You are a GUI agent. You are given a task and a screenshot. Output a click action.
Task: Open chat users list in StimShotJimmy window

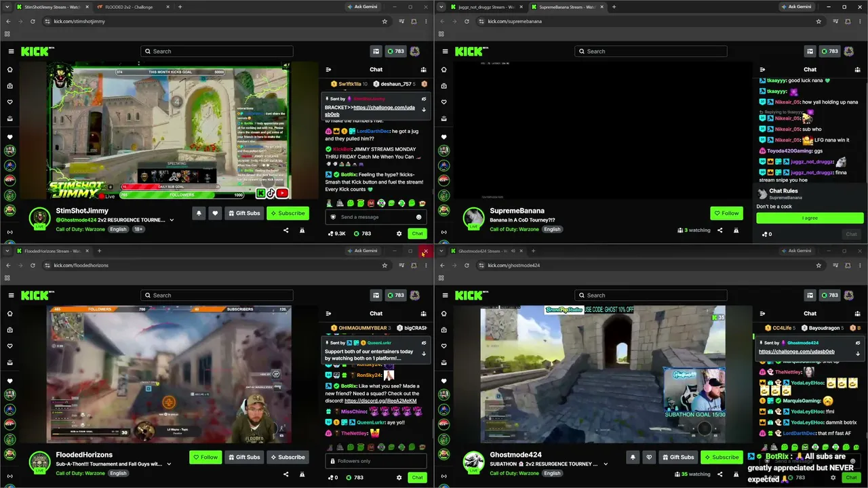[423, 69]
